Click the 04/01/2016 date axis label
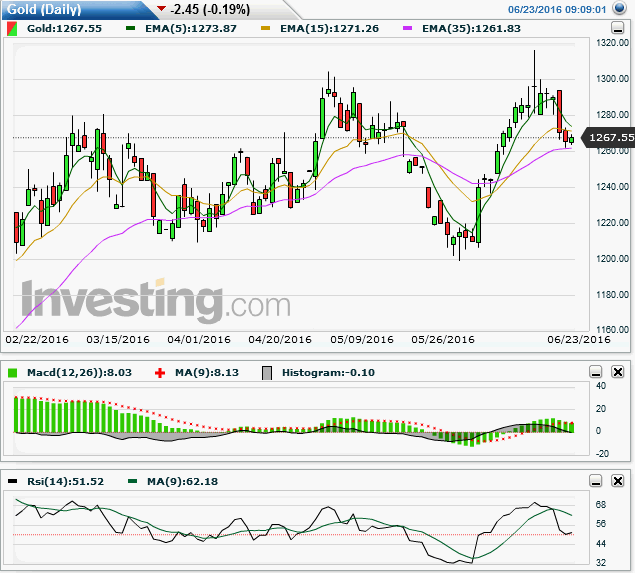 (199, 339)
